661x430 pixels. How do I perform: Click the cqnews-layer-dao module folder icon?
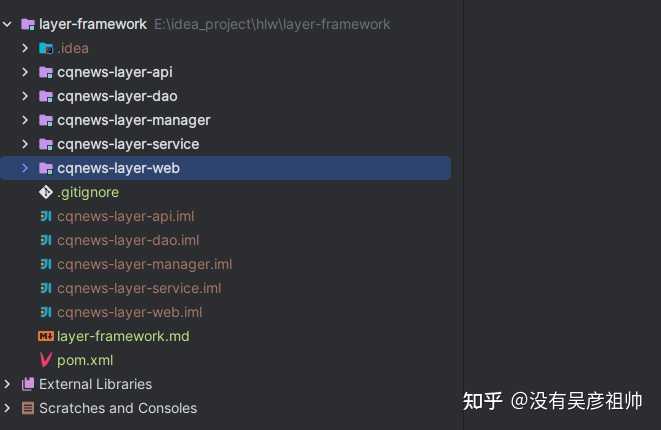pos(46,97)
